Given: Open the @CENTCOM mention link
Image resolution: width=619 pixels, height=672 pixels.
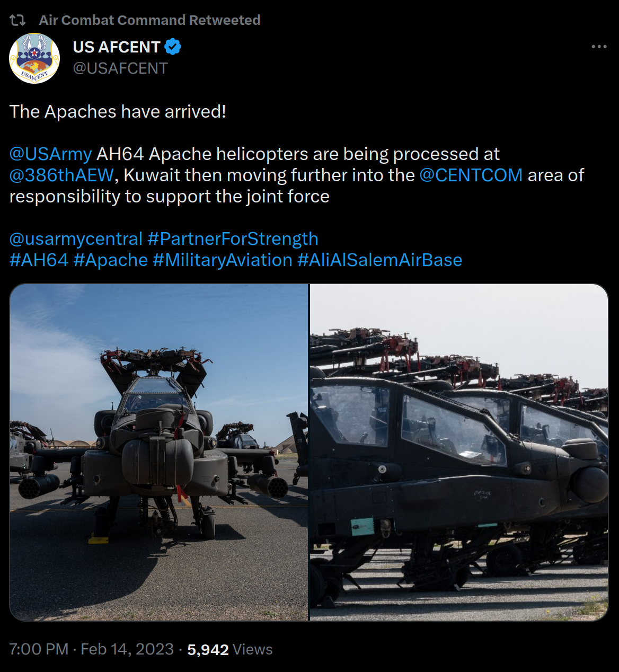Looking at the screenshot, I should click(471, 175).
